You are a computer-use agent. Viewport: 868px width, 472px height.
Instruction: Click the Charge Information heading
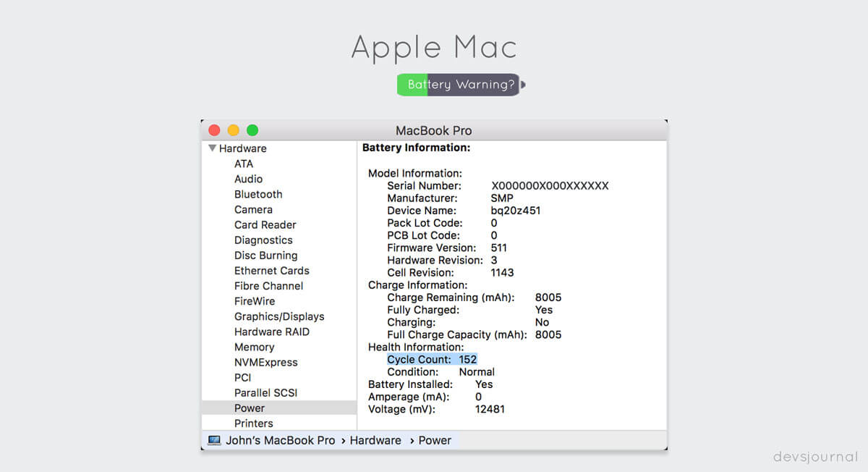click(418, 285)
